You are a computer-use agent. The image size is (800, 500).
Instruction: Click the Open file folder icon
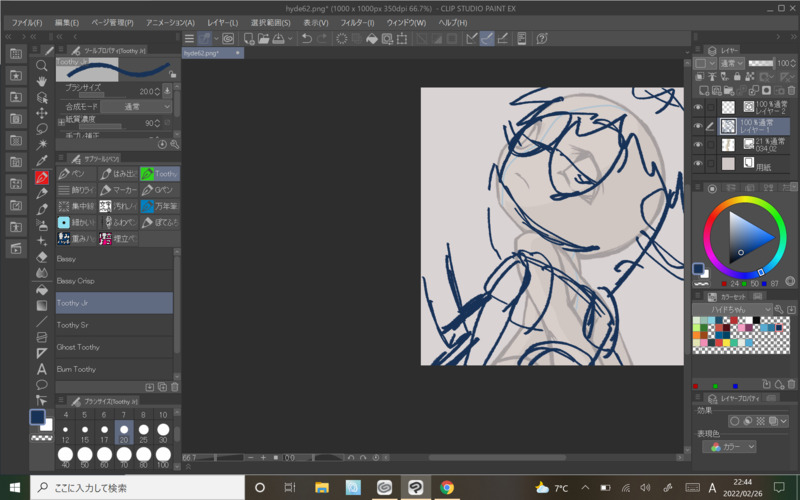(x=263, y=39)
